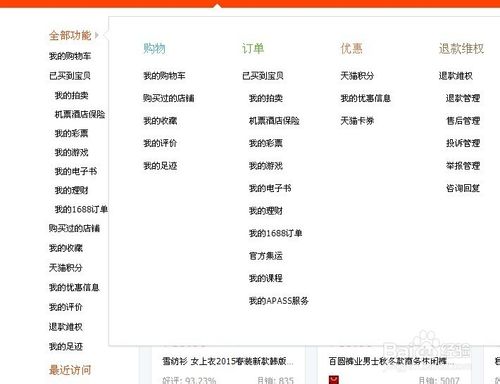
Task: Open the 咨询回复 link
Action: tap(463, 188)
